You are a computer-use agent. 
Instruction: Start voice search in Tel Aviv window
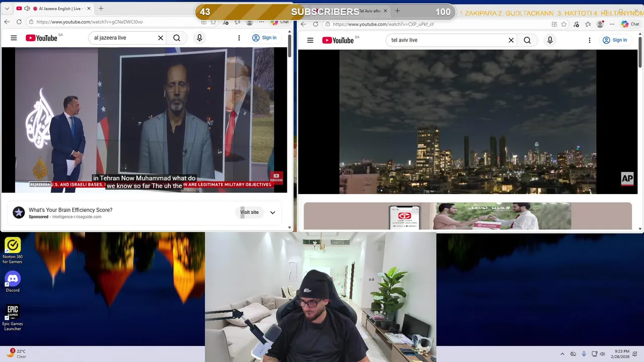point(550,40)
